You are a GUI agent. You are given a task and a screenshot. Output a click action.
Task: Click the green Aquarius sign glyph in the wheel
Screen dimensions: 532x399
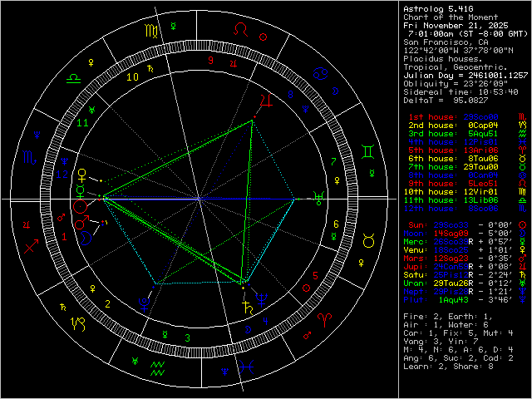tap(157, 368)
